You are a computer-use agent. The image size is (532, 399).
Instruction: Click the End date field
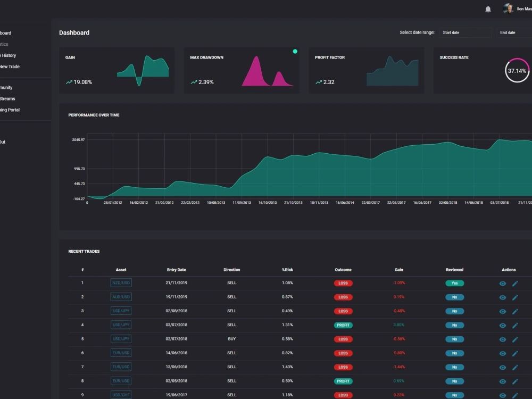pos(514,32)
